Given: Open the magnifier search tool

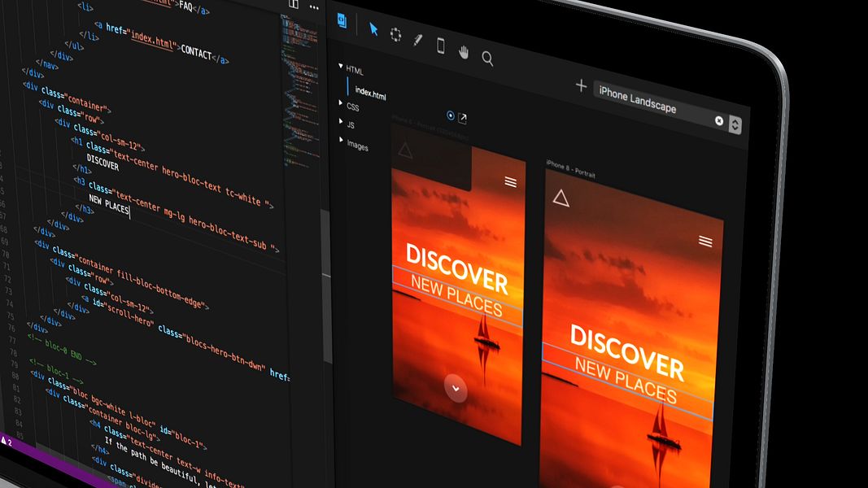Looking at the screenshot, I should click(487, 58).
